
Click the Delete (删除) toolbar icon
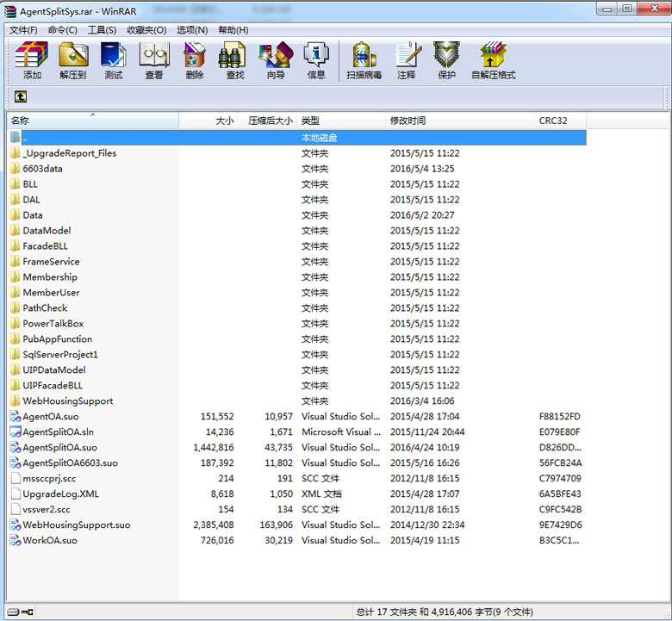195,60
